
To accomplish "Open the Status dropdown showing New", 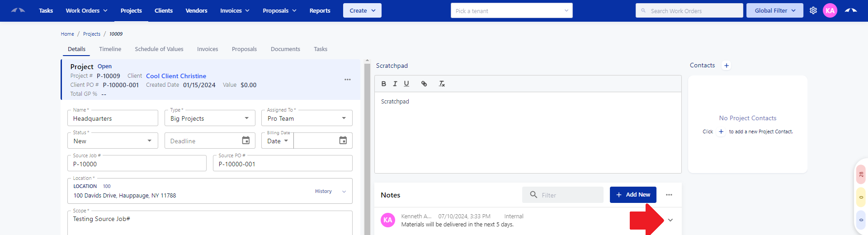I will tap(113, 141).
